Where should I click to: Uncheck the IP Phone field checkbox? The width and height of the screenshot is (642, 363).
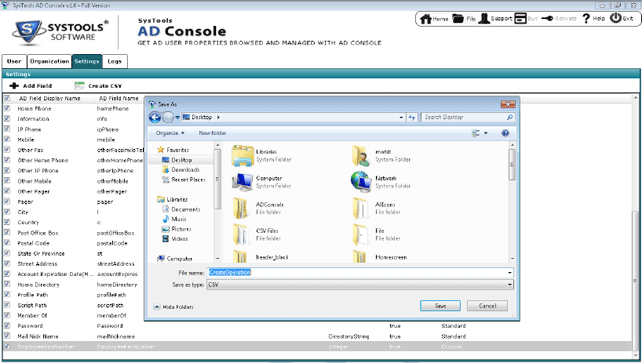pyautogui.click(x=7, y=129)
